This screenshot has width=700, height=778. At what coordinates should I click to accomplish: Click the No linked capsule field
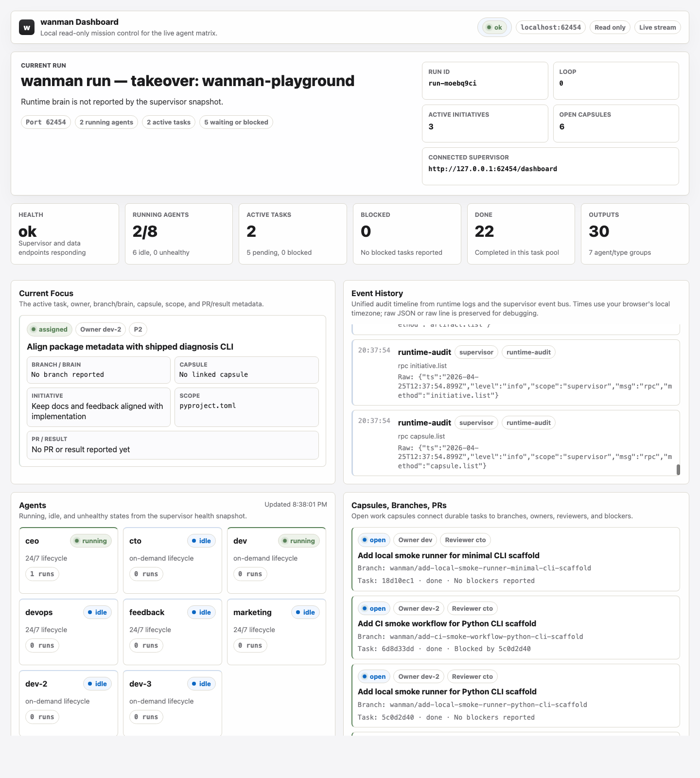246,370
